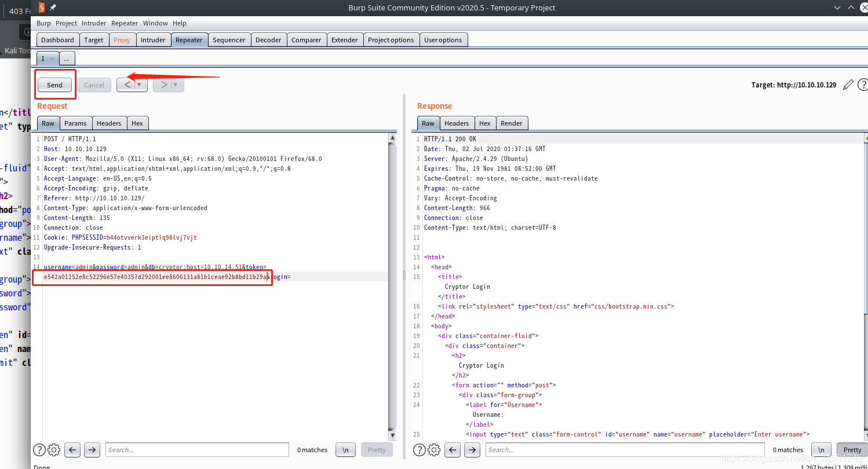Open the Burp menu
Screen dimensions: 868x469
pos(43,23)
